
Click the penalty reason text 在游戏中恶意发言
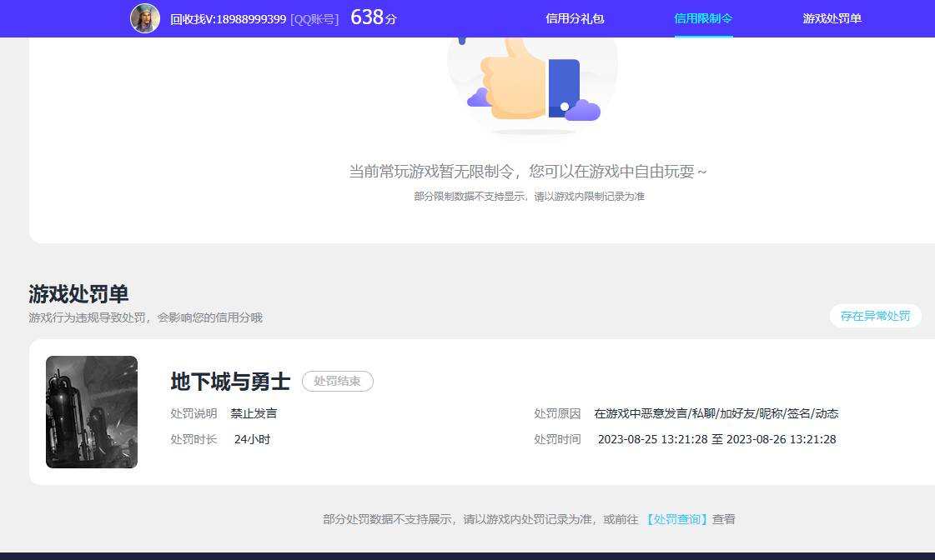point(716,413)
